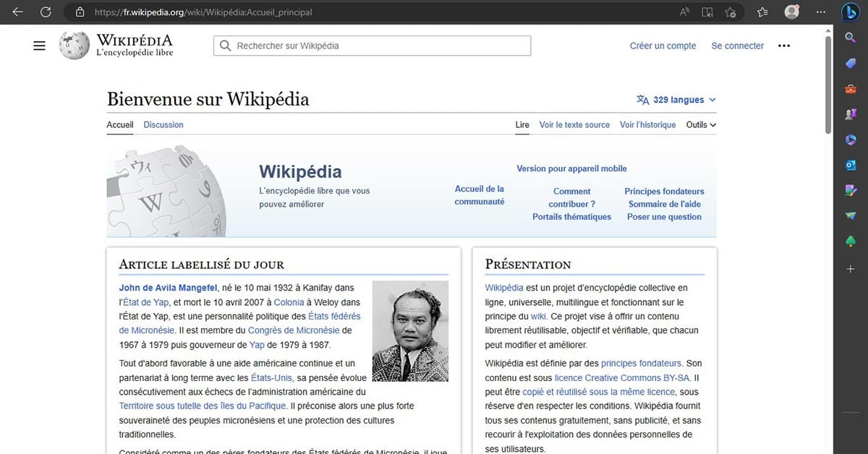Open the Outils dropdown menu
Image resolution: width=868 pixels, height=454 pixels.
[x=699, y=124]
